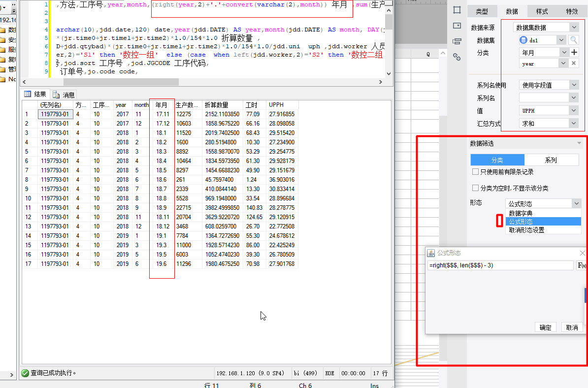Close the 公式形态 dialog

[582, 253]
